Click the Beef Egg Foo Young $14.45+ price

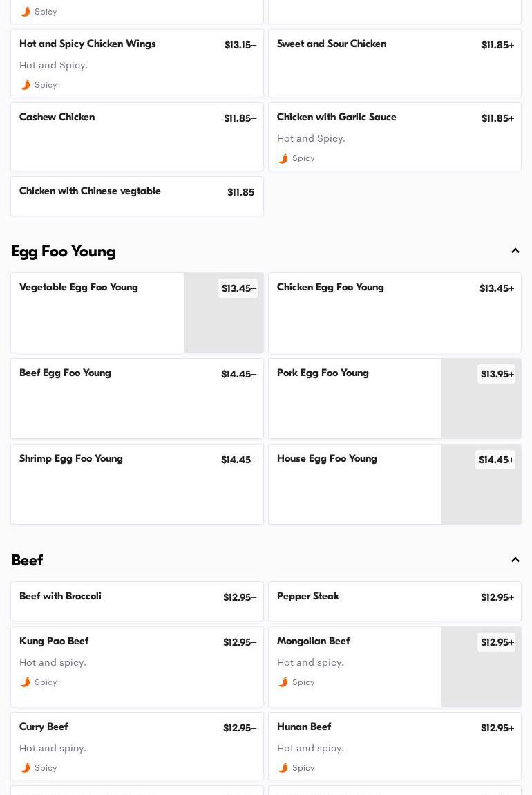(x=238, y=374)
